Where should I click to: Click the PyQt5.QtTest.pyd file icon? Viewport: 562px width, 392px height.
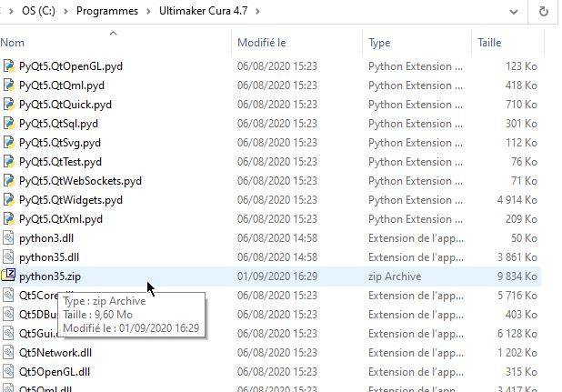pyautogui.click(x=8, y=162)
